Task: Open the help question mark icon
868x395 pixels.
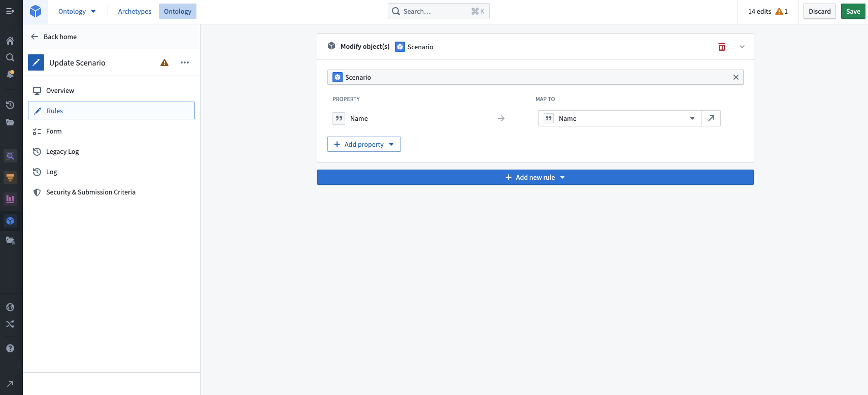Action: pos(10,348)
